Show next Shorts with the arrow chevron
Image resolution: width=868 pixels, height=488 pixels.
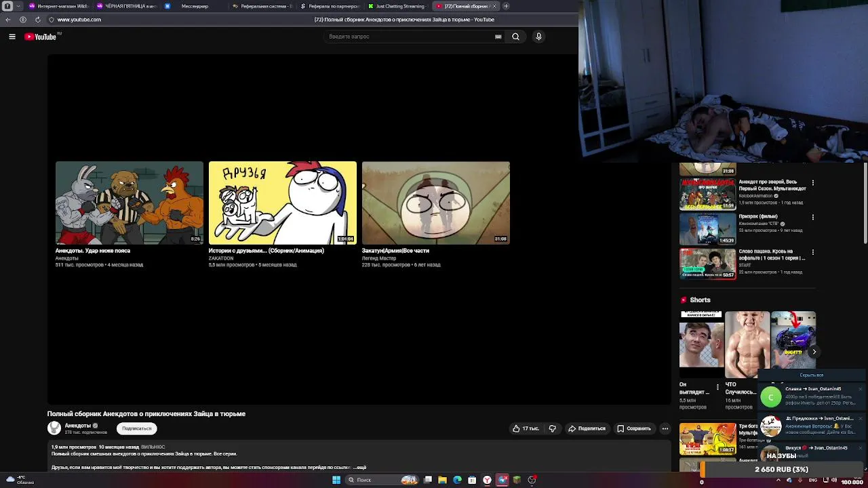tap(814, 352)
